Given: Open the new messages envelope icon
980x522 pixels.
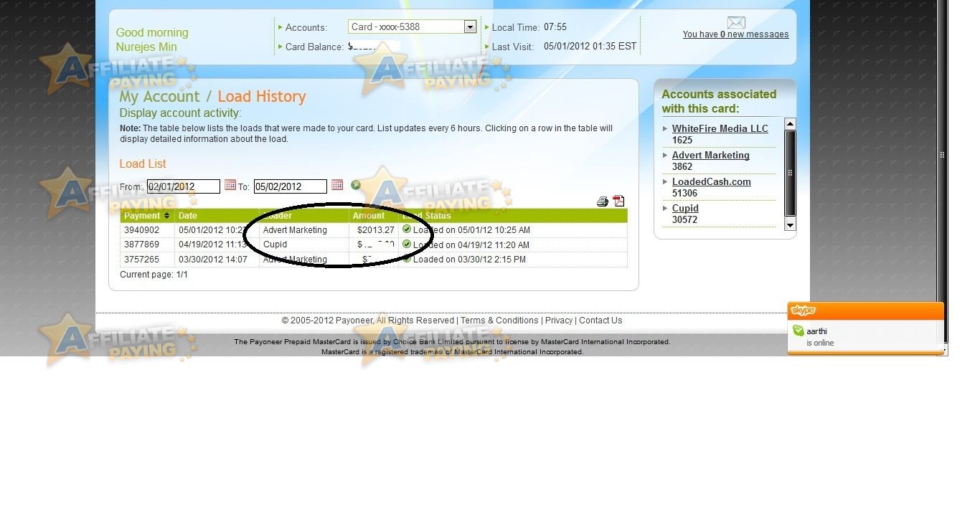Looking at the screenshot, I should [x=736, y=22].
